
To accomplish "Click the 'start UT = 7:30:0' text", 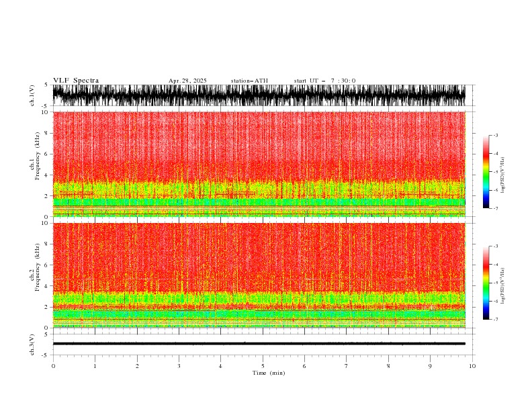I will (x=324, y=81).
